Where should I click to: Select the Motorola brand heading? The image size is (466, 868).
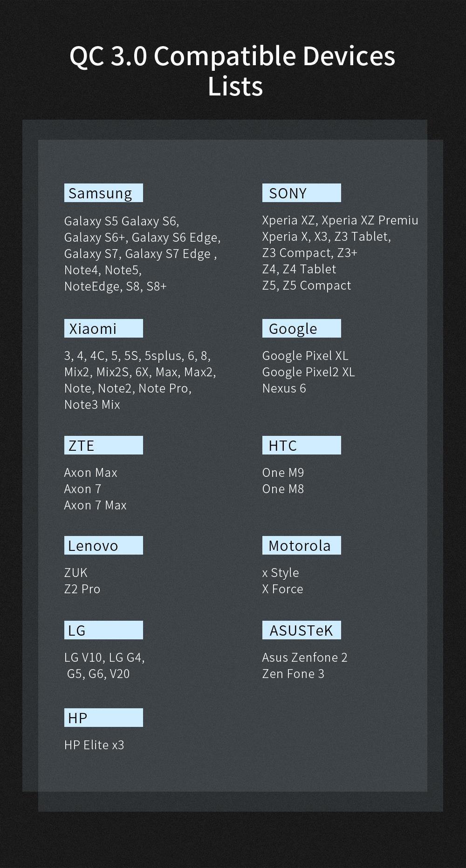(x=301, y=545)
